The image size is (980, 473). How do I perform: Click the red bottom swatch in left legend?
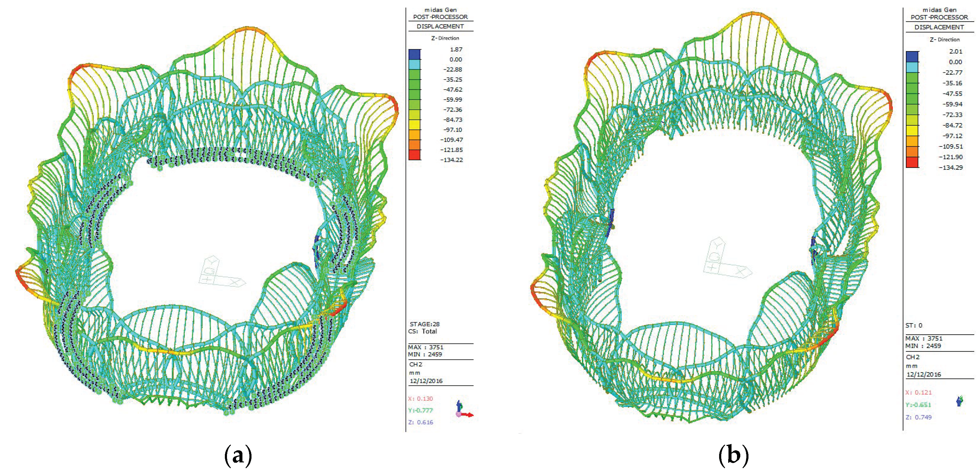pyautogui.click(x=414, y=155)
